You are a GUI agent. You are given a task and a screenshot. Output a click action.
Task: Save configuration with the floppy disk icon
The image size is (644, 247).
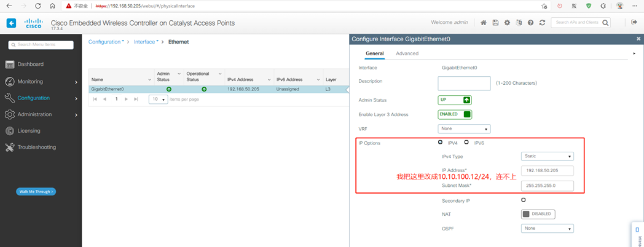click(x=495, y=23)
